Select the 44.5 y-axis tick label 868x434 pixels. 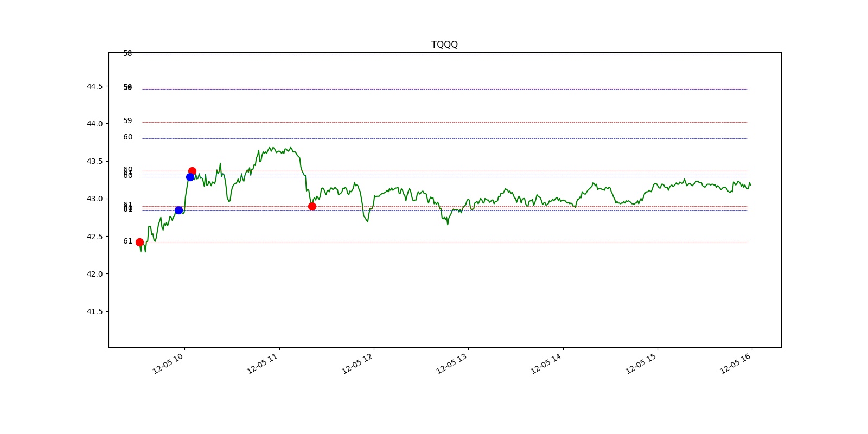click(94, 87)
